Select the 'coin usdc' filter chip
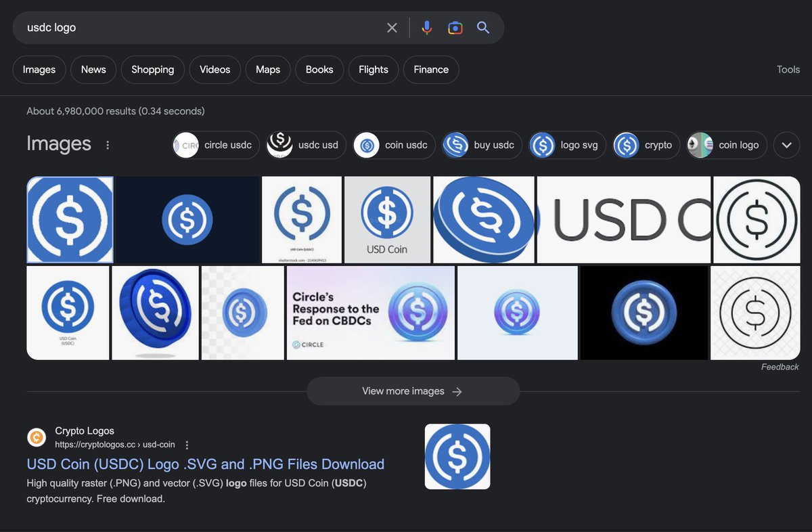The image size is (812, 532). pyautogui.click(x=394, y=145)
